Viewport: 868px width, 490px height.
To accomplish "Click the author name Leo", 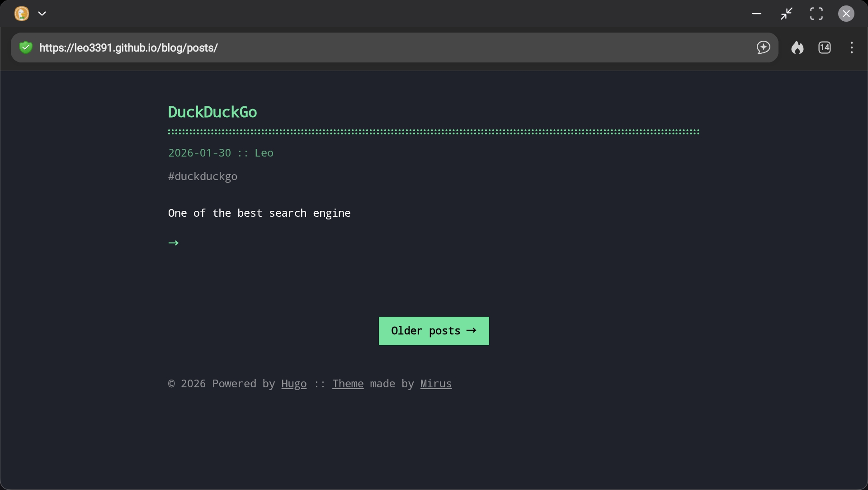I will point(264,153).
